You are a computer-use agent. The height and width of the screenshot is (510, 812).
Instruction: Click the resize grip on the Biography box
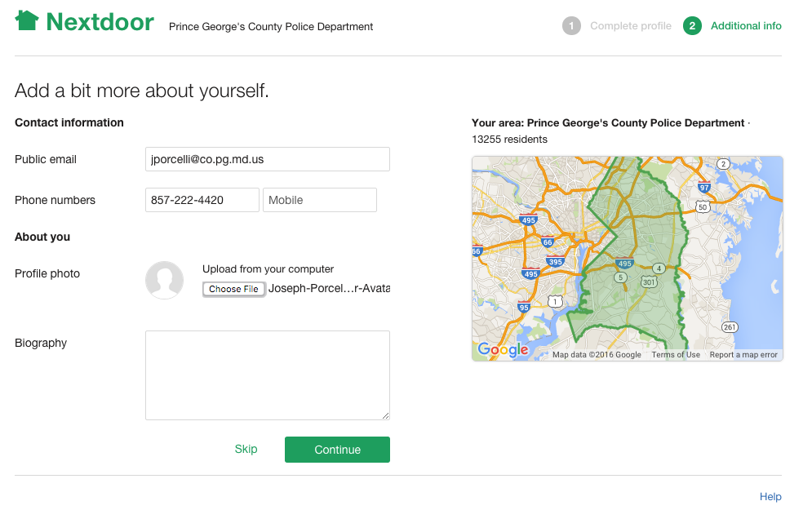[385, 415]
